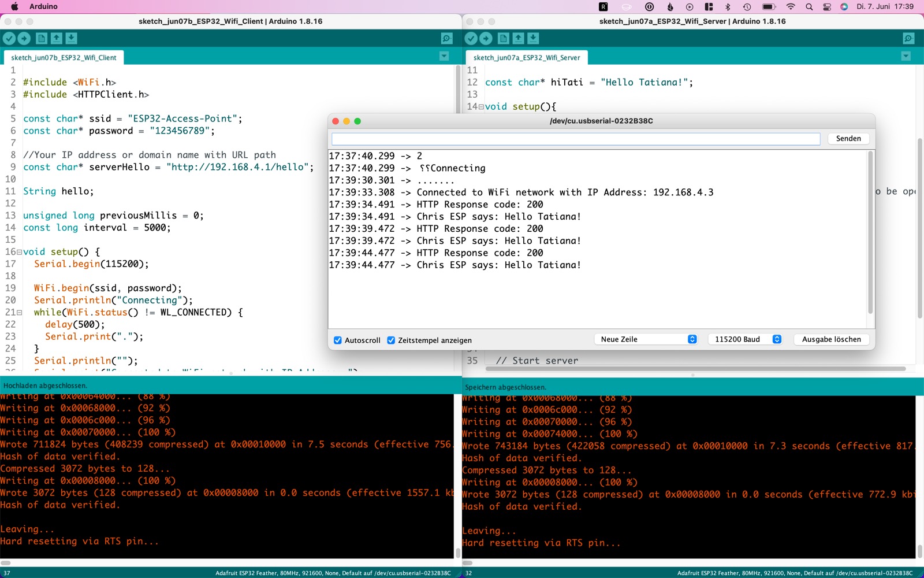Click Upload arrow in Server sketch toolbar
Image resolution: width=924 pixels, height=578 pixels.
coord(486,39)
